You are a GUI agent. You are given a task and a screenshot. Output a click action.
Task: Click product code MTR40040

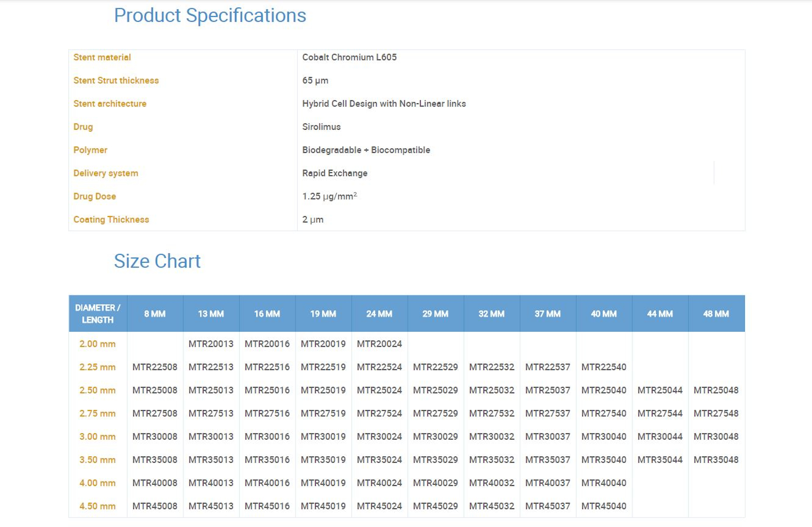(x=604, y=483)
